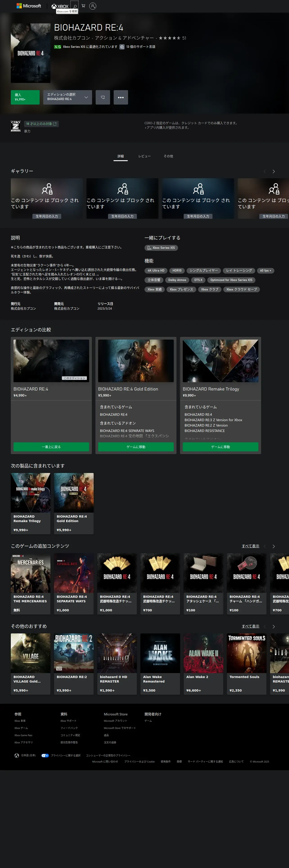Image resolution: width=289 pixels, height=868 pixels.
Task: Open BIOHAZARD VILLAGE Gold recommendation
Action: [31, 664]
